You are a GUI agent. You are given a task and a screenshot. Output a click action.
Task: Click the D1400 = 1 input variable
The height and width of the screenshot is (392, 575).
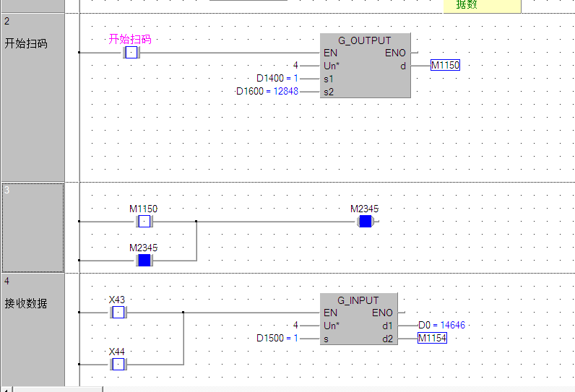(x=277, y=78)
